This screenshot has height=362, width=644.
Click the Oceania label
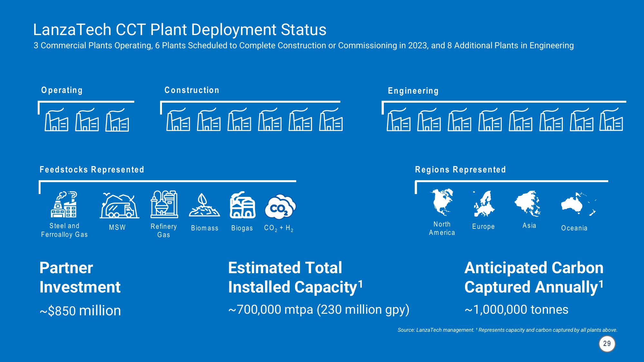coord(574,228)
